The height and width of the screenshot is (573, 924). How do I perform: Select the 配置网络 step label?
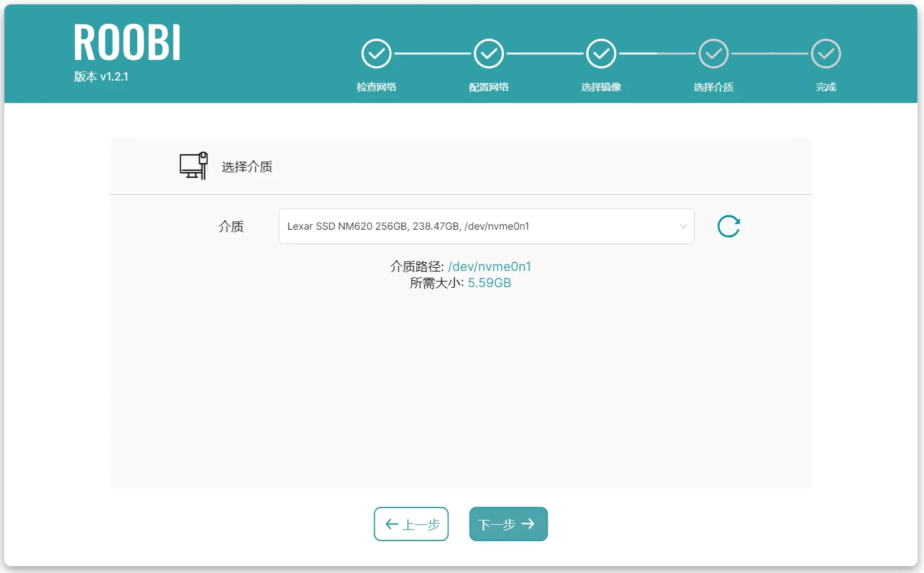[x=489, y=87]
